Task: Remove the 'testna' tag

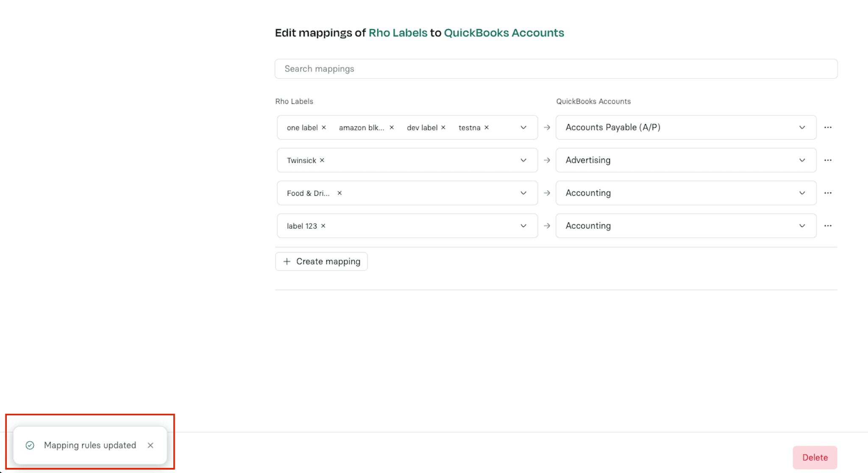Action: (x=487, y=128)
